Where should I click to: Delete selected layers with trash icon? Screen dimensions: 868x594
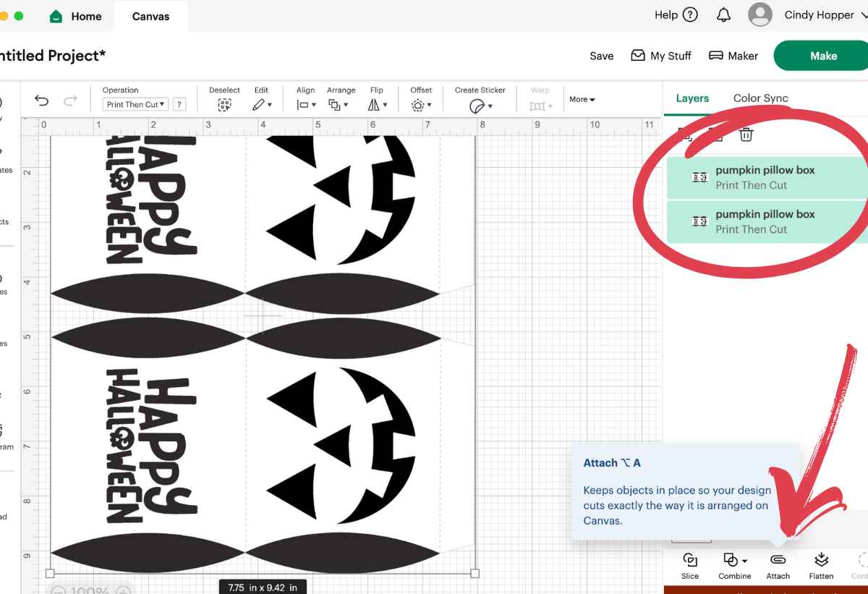click(x=746, y=134)
